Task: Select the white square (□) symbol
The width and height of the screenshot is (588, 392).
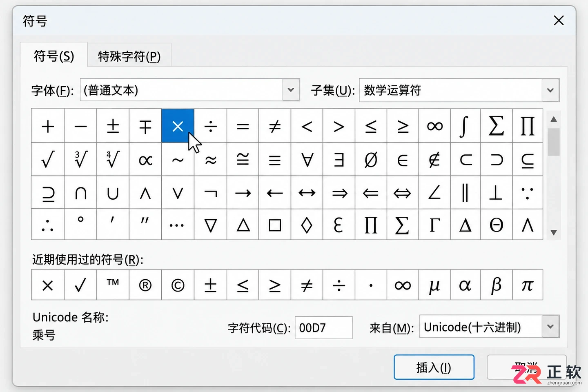Action: click(x=275, y=225)
